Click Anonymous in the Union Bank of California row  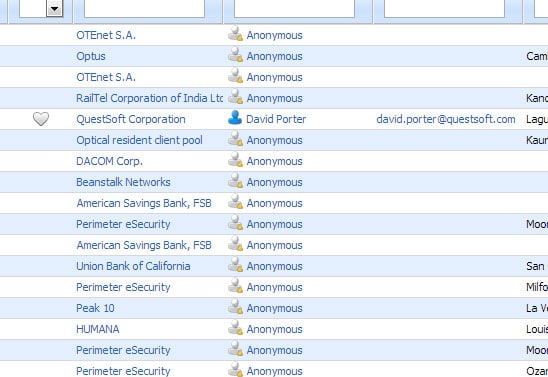[275, 266]
